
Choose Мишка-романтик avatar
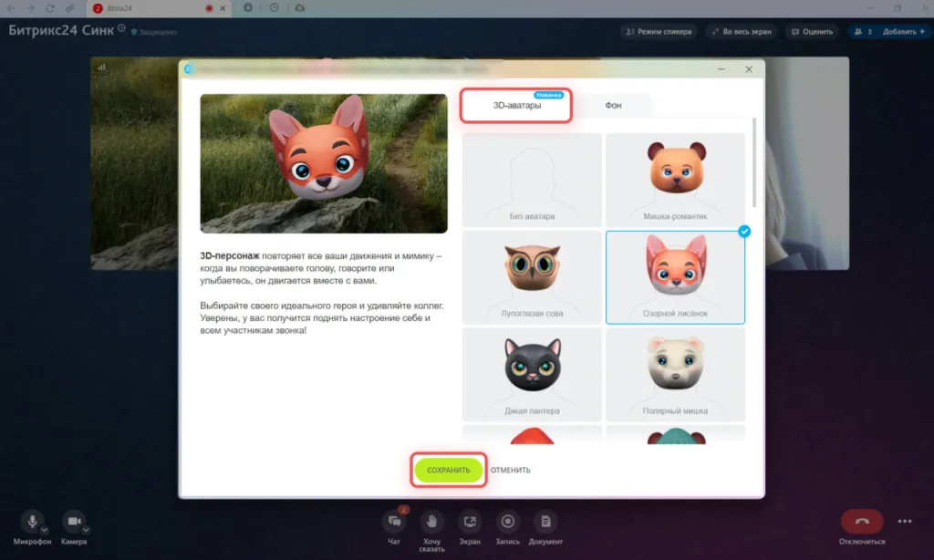pyautogui.click(x=675, y=180)
